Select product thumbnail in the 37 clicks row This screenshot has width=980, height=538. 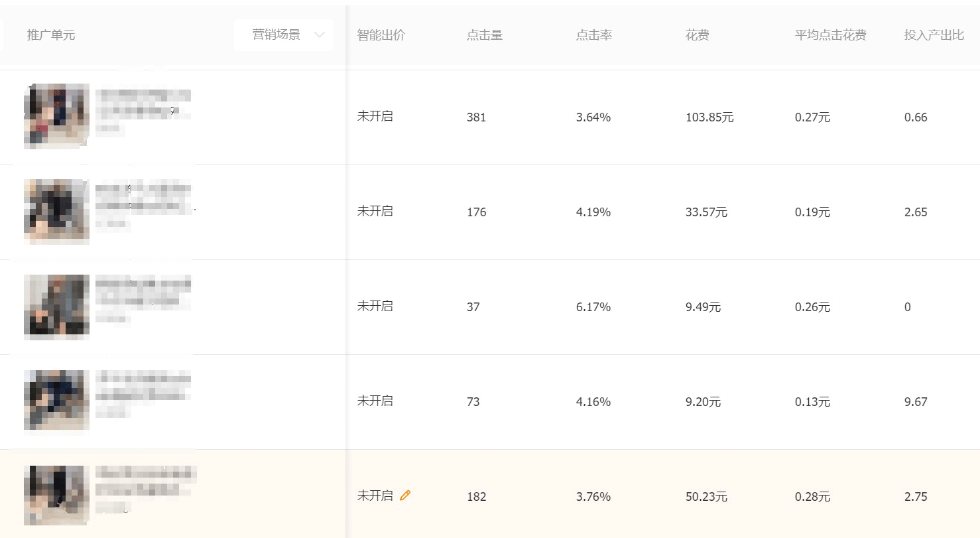pos(57,306)
